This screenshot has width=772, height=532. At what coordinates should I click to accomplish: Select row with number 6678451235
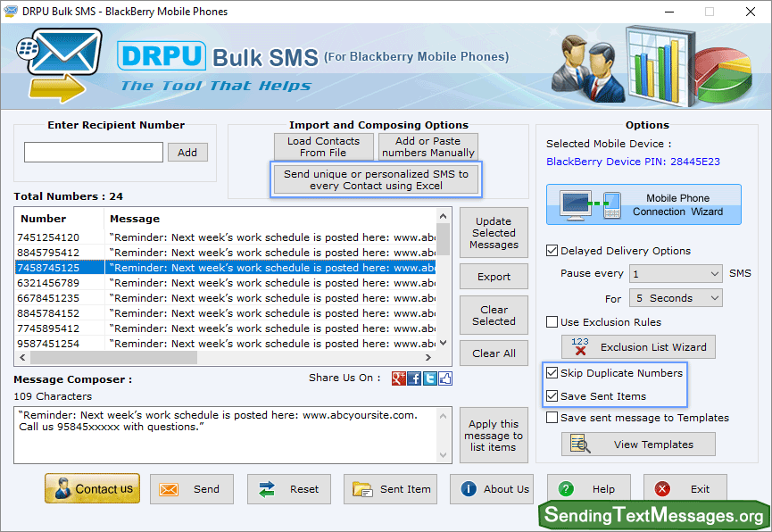(x=226, y=298)
